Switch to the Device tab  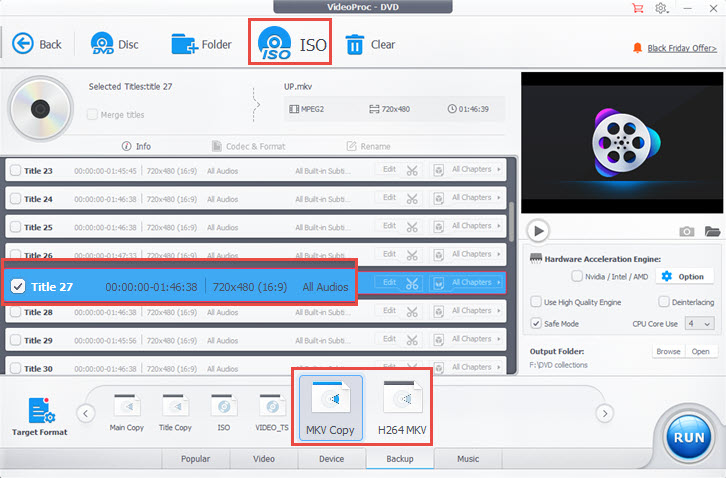pos(332,459)
